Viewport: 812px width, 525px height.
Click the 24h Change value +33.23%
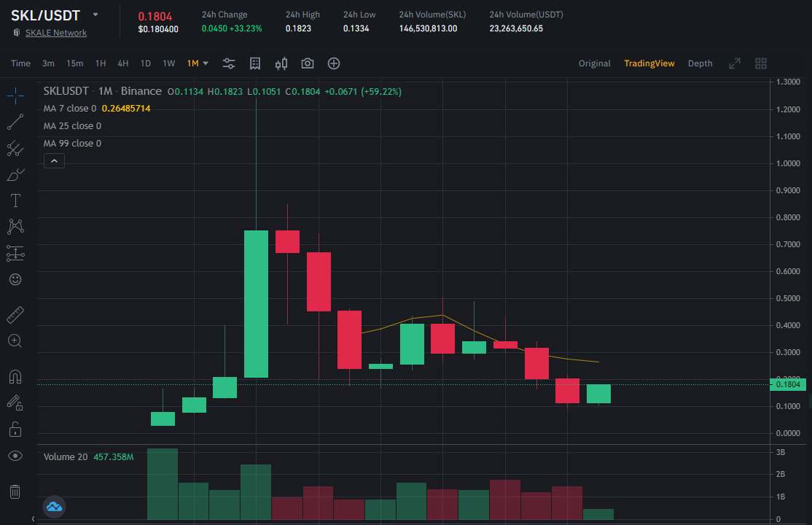pyautogui.click(x=246, y=28)
